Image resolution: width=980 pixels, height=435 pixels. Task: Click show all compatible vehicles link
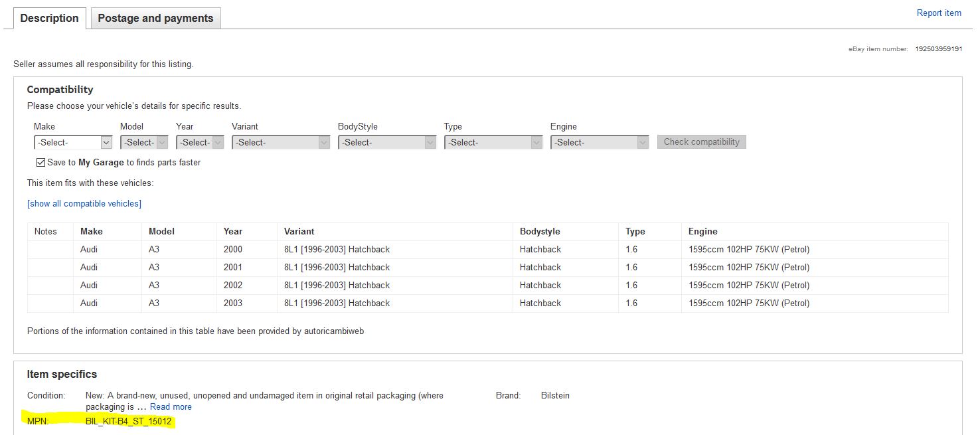click(84, 204)
